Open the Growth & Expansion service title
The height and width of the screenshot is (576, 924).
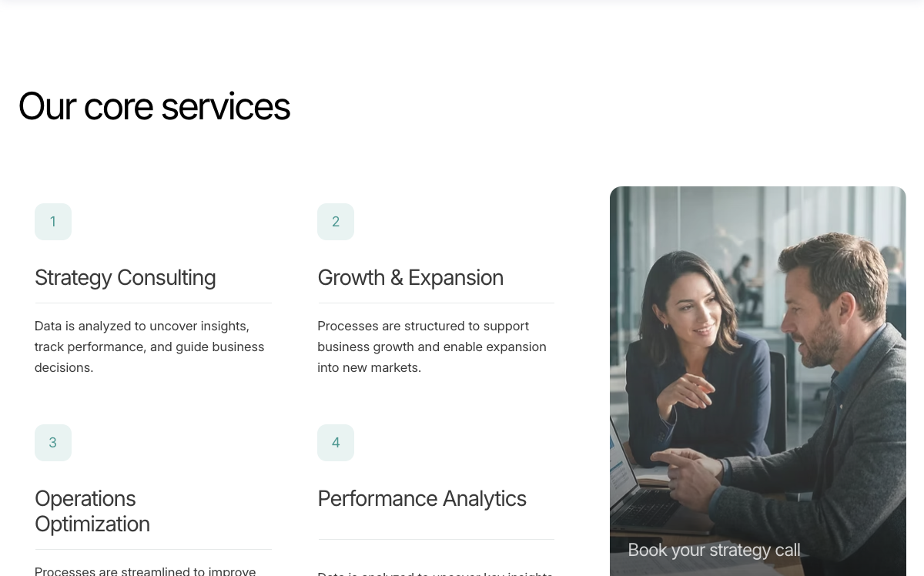pos(410,277)
